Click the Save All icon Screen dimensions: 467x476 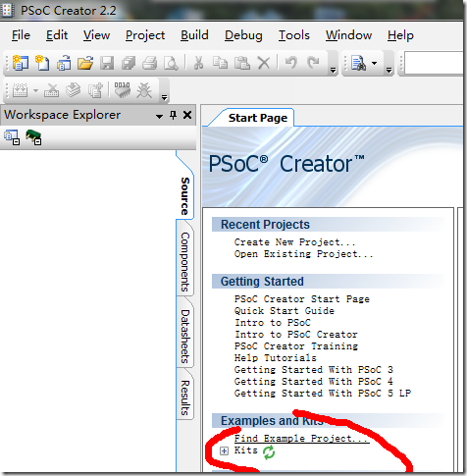tap(129, 63)
